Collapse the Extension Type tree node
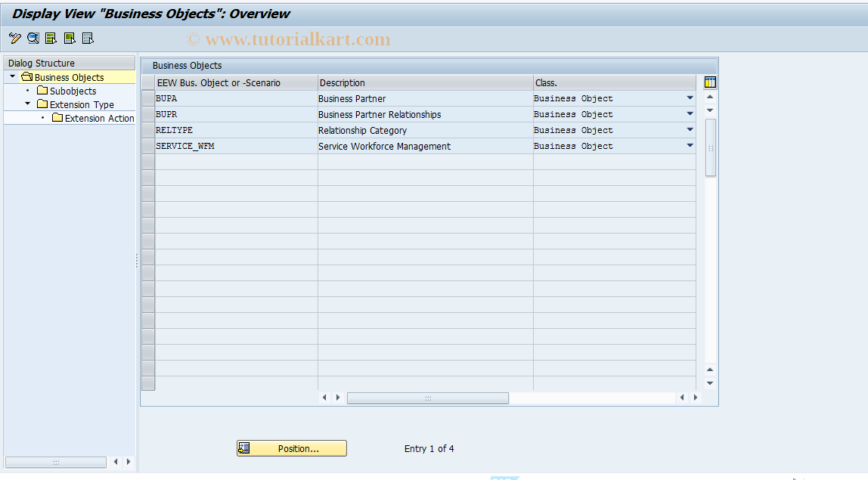 point(28,104)
